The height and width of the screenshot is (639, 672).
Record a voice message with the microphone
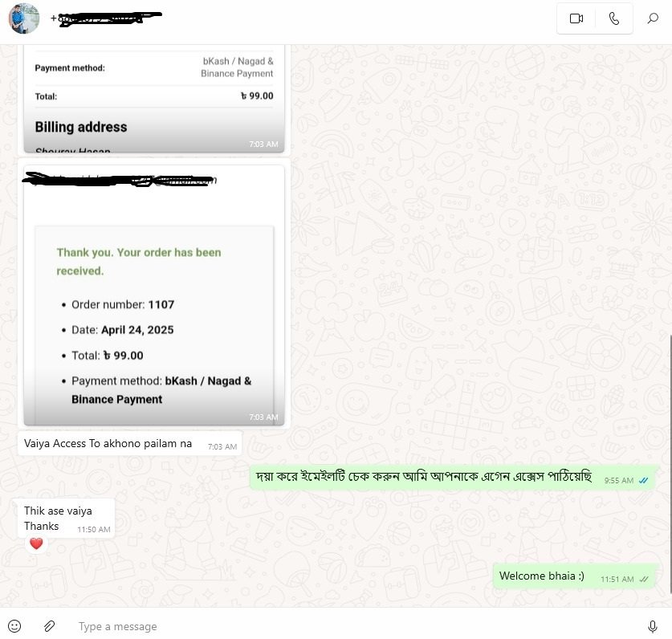[x=652, y=626]
